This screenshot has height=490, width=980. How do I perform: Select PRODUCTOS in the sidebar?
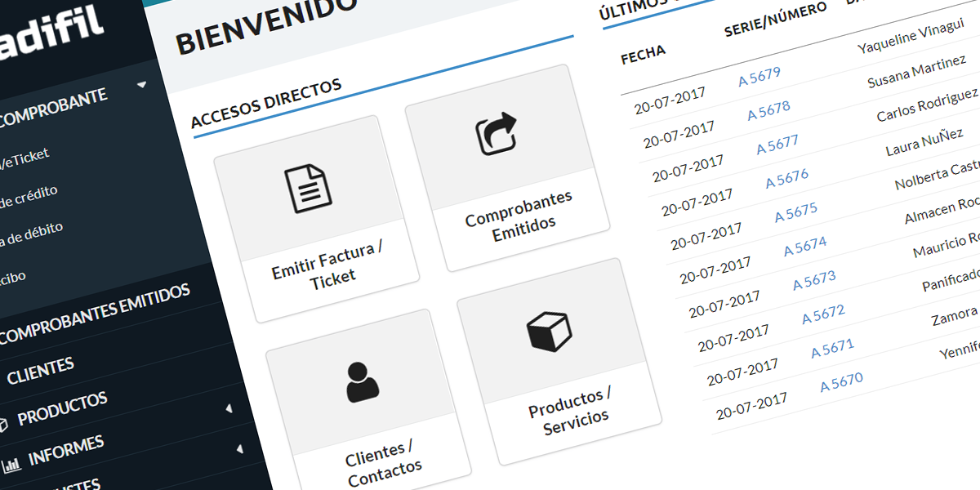click(63, 408)
